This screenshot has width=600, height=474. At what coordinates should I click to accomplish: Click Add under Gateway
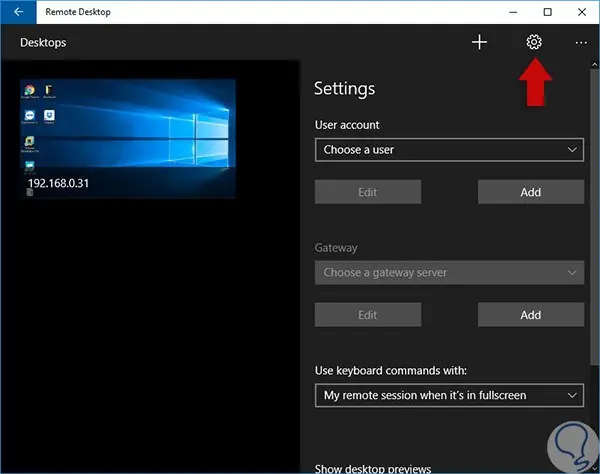(x=531, y=314)
